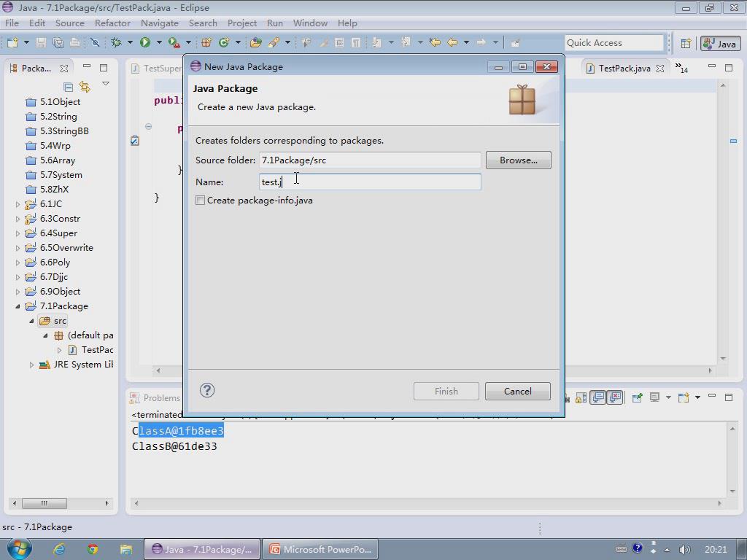Click the Scroll Lock console icon

click(581, 397)
